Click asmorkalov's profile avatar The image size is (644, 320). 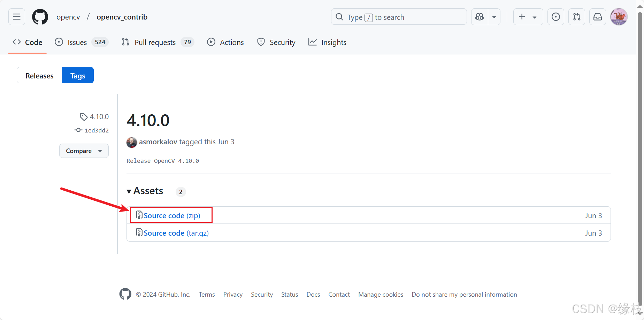pyautogui.click(x=131, y=142)
